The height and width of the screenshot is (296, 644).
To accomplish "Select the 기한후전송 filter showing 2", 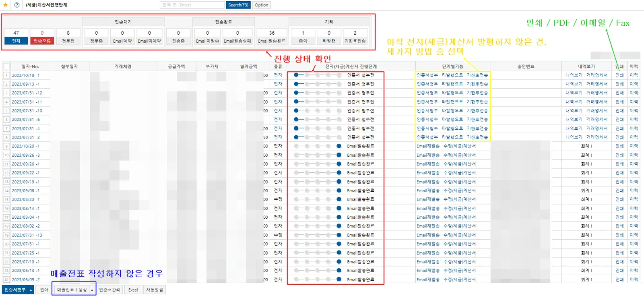I will click(355, 37).
